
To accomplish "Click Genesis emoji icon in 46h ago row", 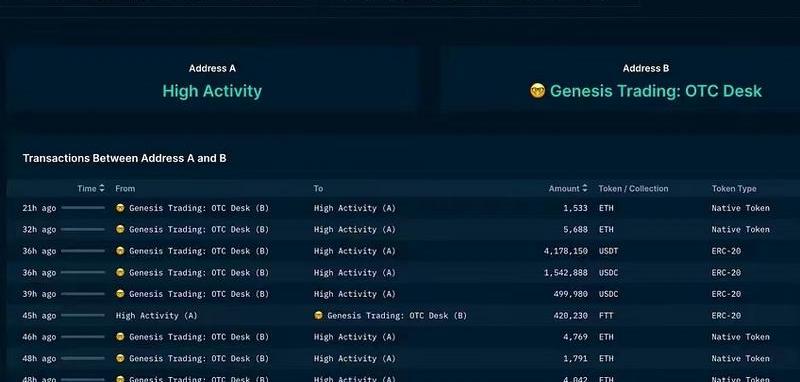I will (120, 337).
